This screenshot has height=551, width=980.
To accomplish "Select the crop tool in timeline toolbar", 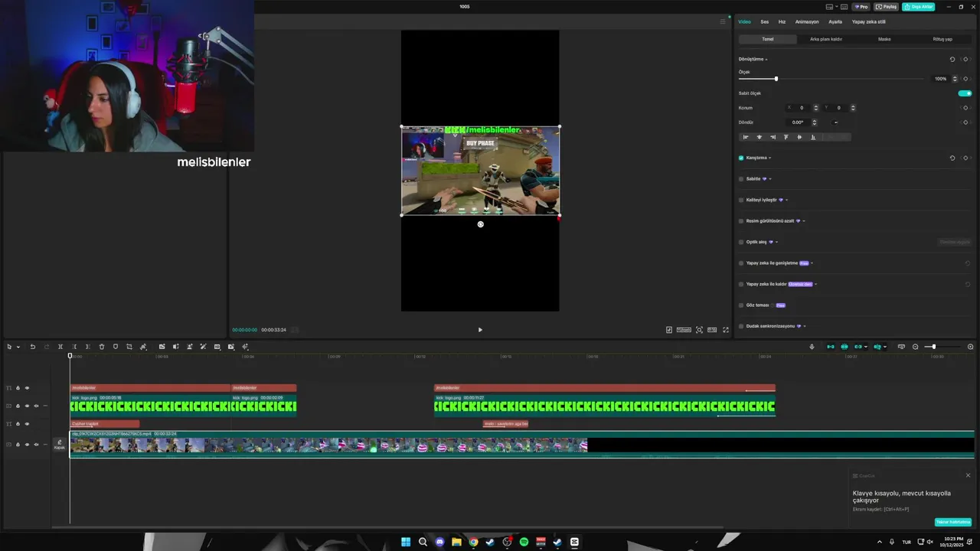I will coord(129,347).
